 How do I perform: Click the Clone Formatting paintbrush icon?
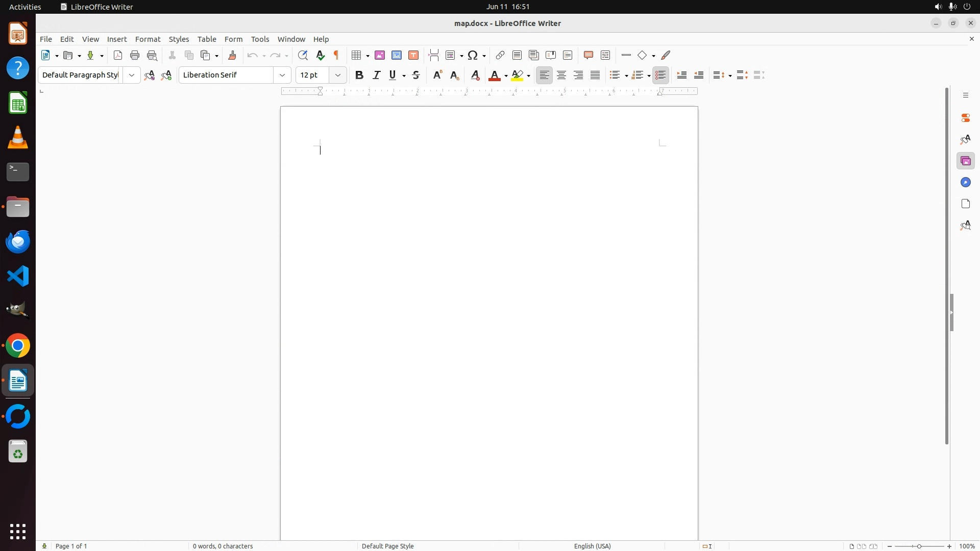coord(232,56)
